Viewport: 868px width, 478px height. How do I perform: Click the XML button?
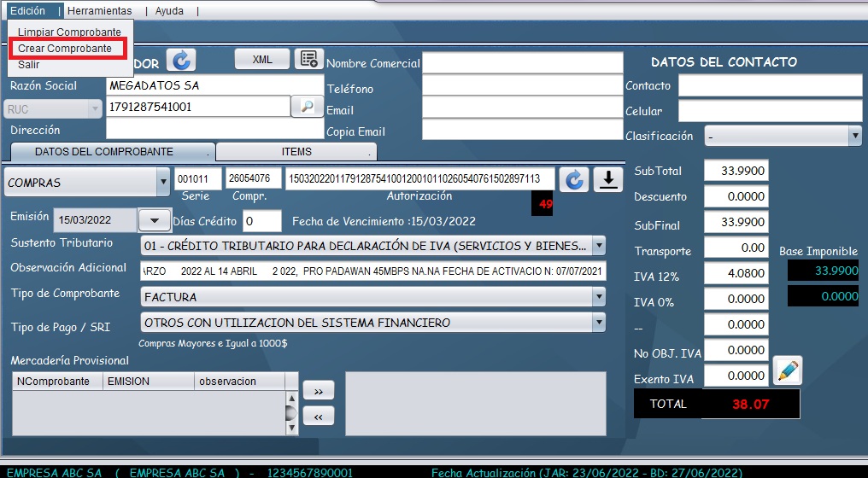pos(262,59)
